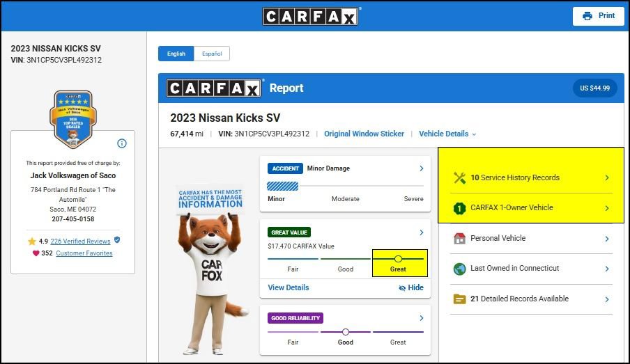Click sidebar VIN 3N1CP5CV3PL492312
The width and height of the screenshot is (630, 364).
click(56, 60)
